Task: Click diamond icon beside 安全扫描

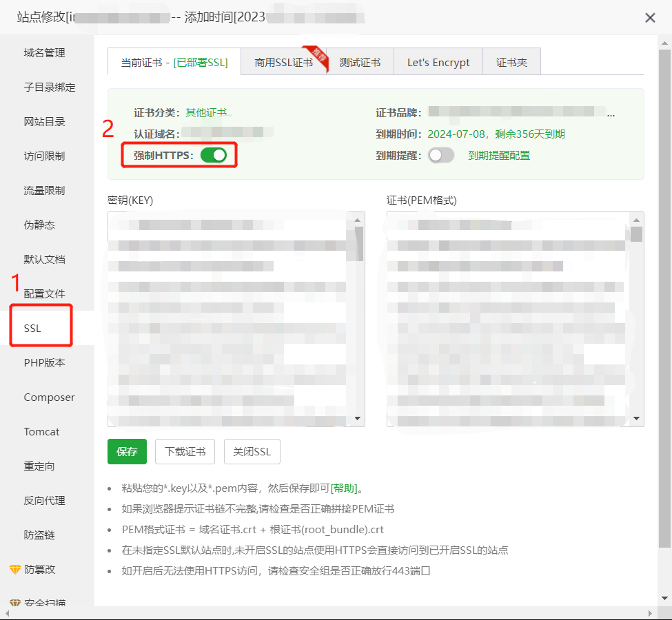Action: coord(15,603)
